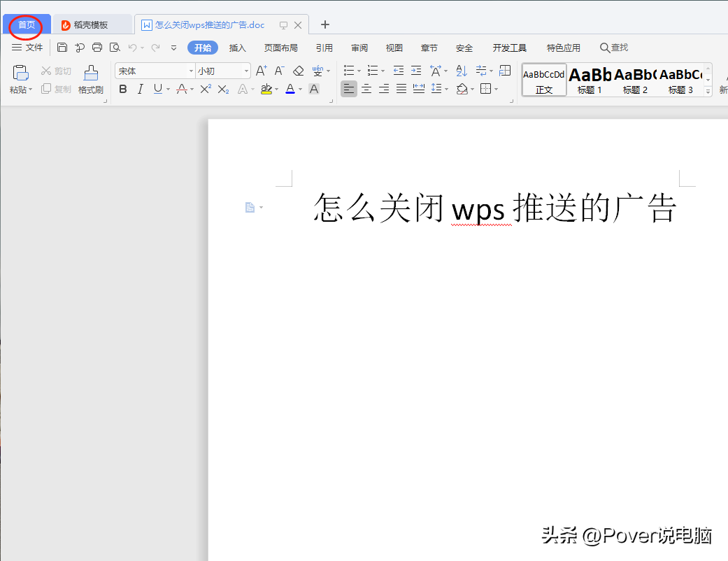
Task: Add a new tab with plus button
Action: (325, 24)
